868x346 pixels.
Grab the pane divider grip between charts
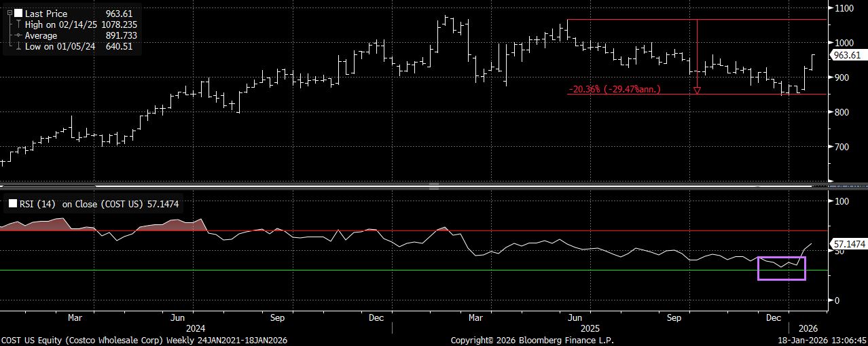click(x=433, y=185)
